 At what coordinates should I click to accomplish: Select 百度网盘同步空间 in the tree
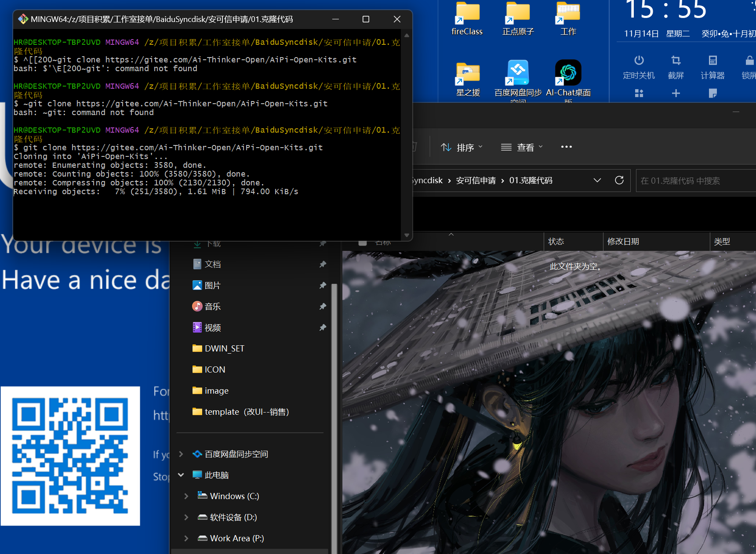click(x=230, y=454)
